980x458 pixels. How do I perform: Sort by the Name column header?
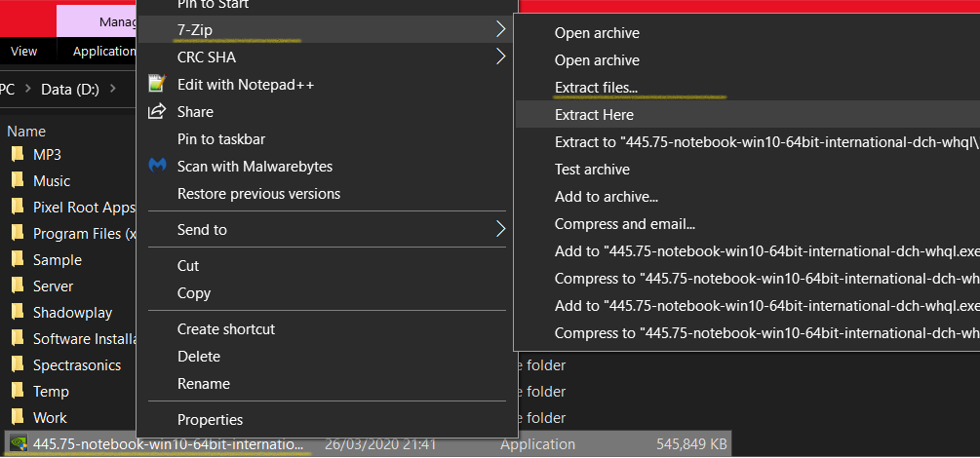click(x=26, y=132)
